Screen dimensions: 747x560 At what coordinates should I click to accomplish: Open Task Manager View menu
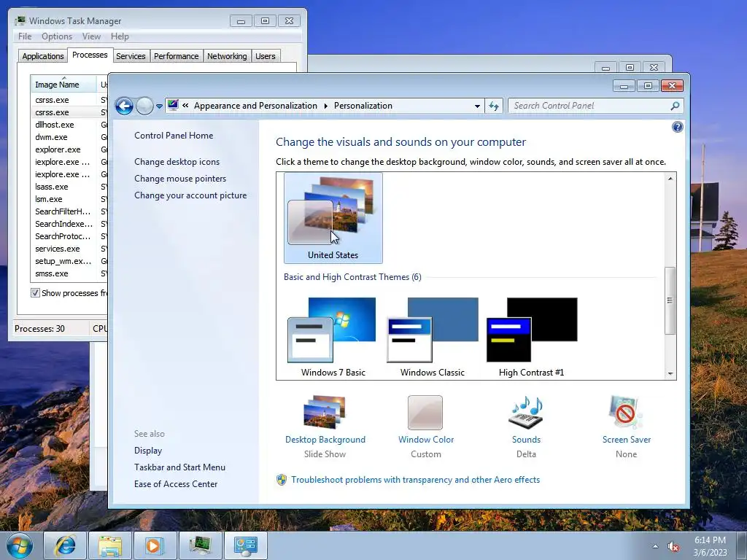point(91,36)
